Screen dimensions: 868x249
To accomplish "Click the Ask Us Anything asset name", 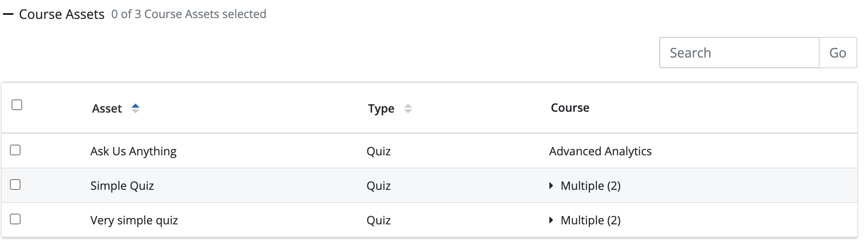I will [133, 151].
